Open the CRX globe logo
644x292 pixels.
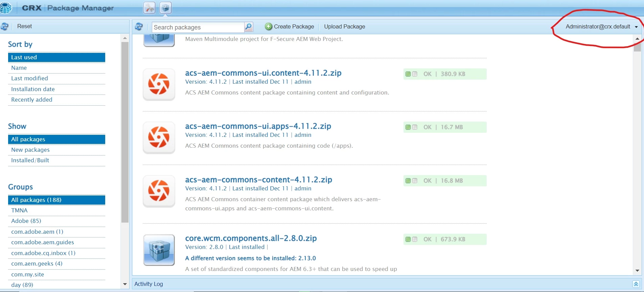(6, 7)
